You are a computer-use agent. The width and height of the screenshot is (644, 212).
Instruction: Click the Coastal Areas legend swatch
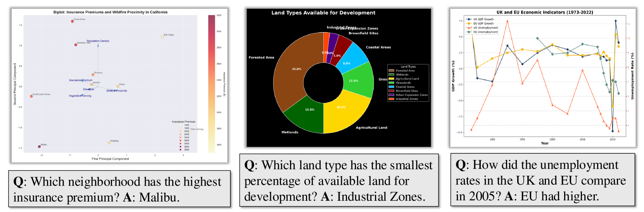(391, 87)
